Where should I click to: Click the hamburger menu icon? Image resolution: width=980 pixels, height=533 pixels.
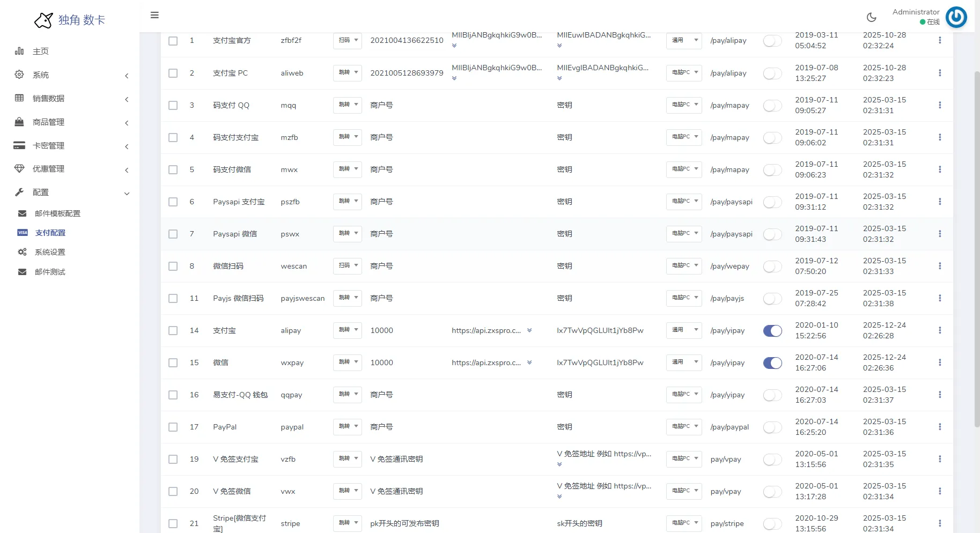(x=154, y=14)
